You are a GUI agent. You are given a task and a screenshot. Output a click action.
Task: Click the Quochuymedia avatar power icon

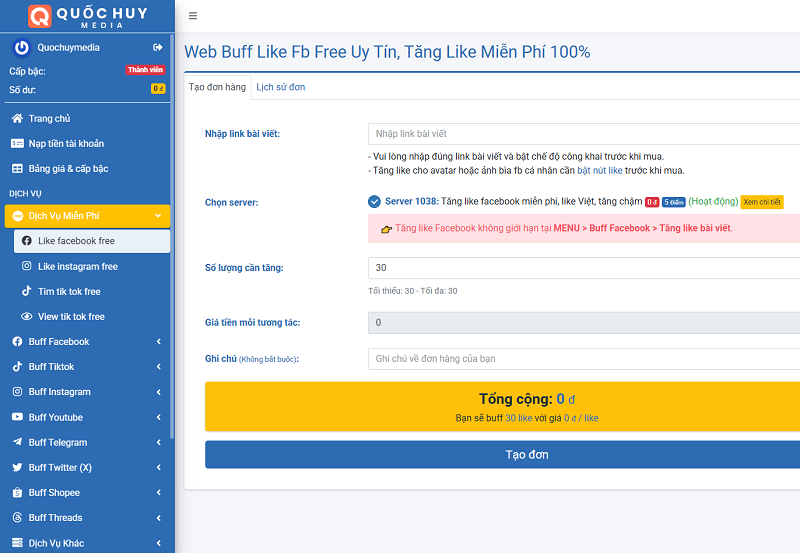point(21,47)
